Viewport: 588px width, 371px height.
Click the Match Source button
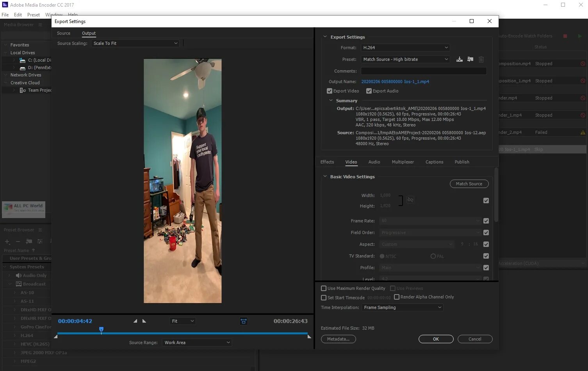[x=469, y=184]
